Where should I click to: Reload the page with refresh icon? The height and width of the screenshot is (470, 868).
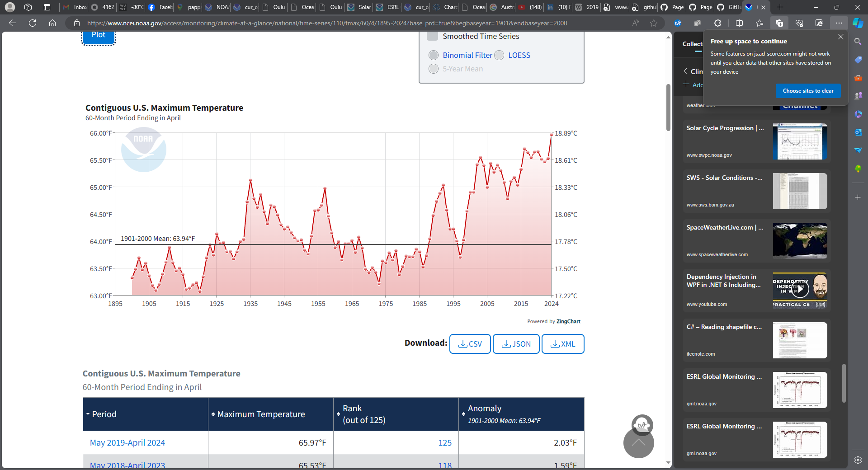(33, 23)
